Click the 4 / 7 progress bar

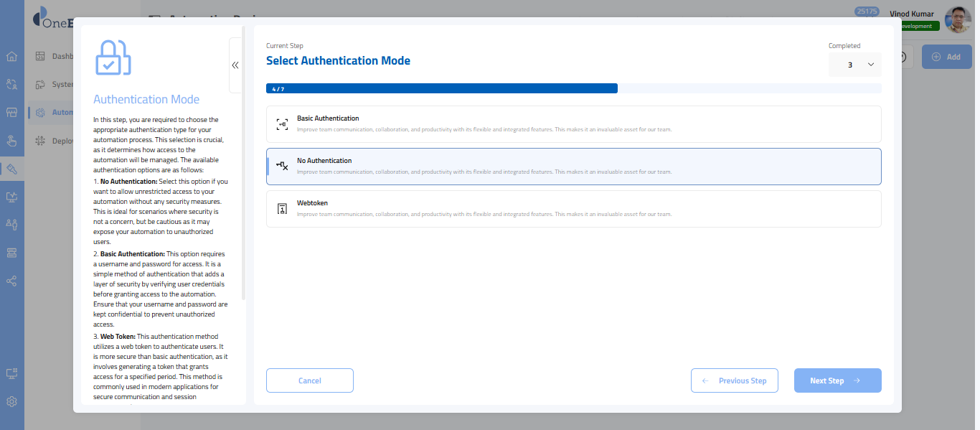441,88
